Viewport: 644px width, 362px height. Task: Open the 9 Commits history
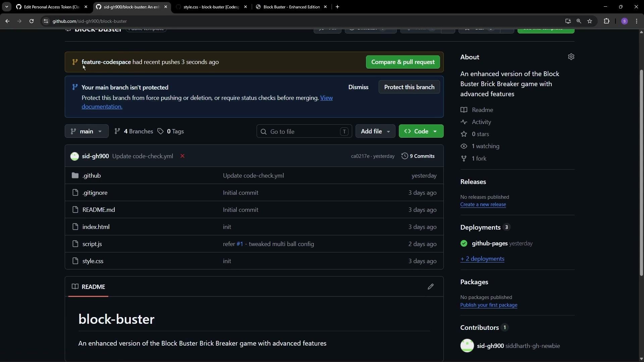coord(418,156)
